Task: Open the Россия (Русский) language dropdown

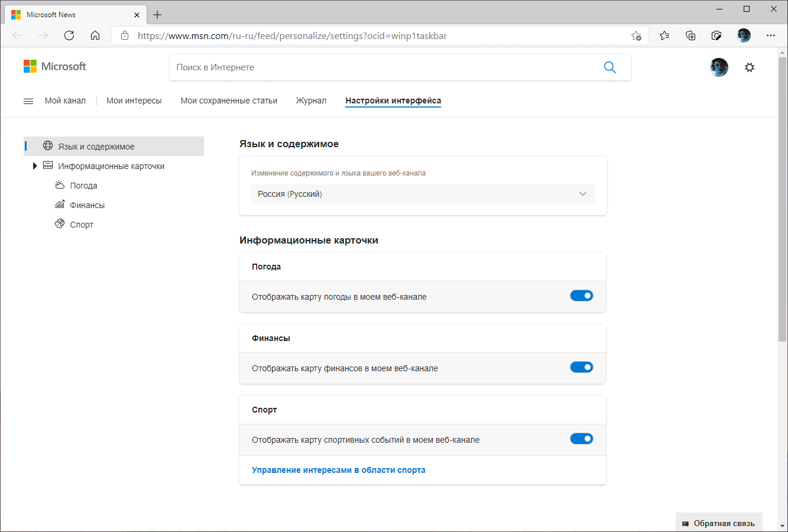Action: coord(423,194)
